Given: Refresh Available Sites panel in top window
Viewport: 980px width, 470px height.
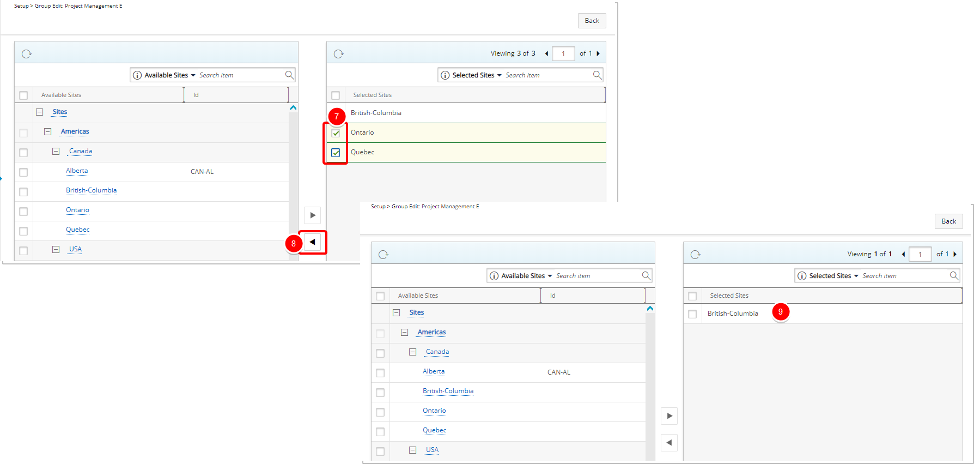Looking at the screenshot, I should 27,54.
